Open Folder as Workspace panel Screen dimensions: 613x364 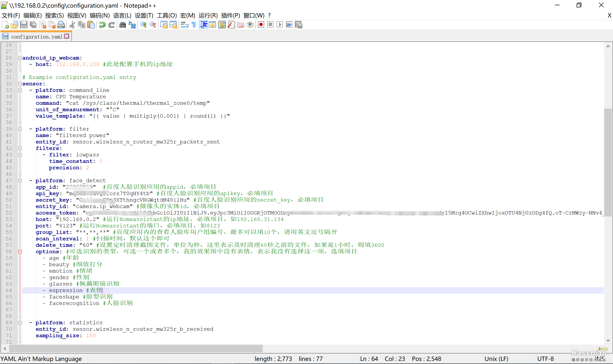(241, 25)
